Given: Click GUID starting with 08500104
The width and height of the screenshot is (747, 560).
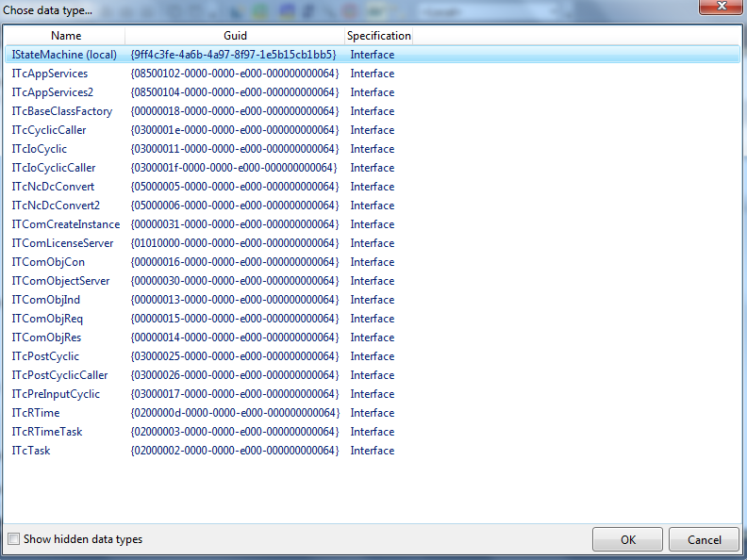Looking at the screenshot, I should point(235,92).
